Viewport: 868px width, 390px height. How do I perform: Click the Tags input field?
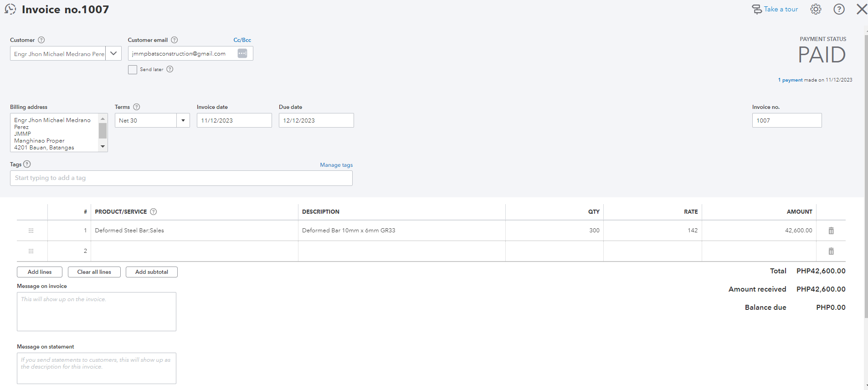pos(181,178)
